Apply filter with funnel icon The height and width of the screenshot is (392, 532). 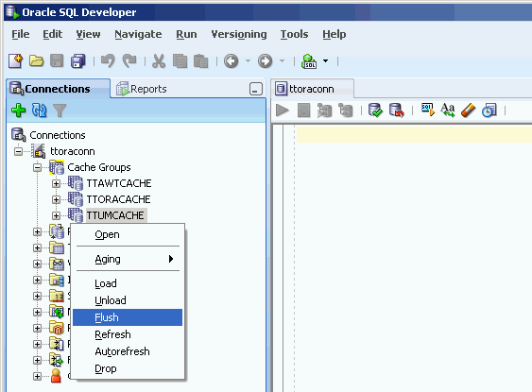point(60,111)
